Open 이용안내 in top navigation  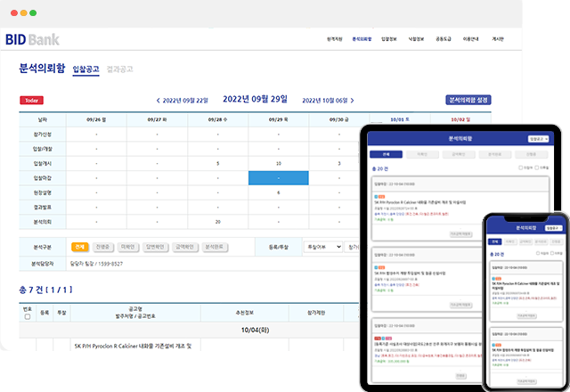pos(470,39)
